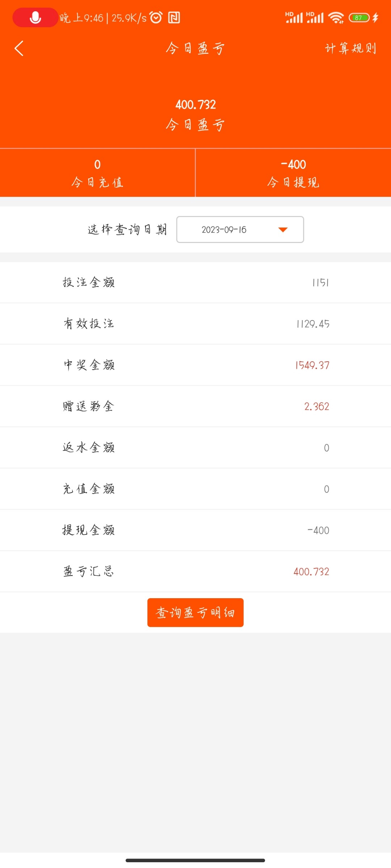The height and width of the screenshot is (868, 391).
Task: Tap the bottom home gesture bar
Action: pos(195,860)
